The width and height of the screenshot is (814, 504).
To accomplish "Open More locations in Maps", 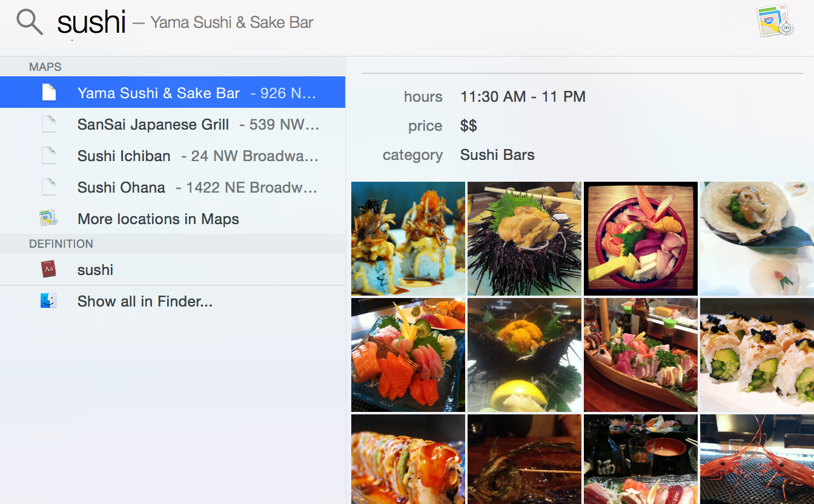I will point(173,219).
